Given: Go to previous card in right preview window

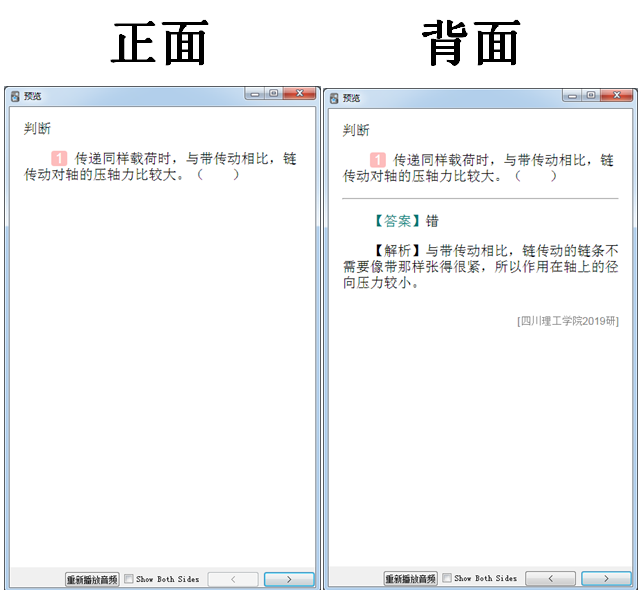Looking at the screenshot, I should 550,579.
